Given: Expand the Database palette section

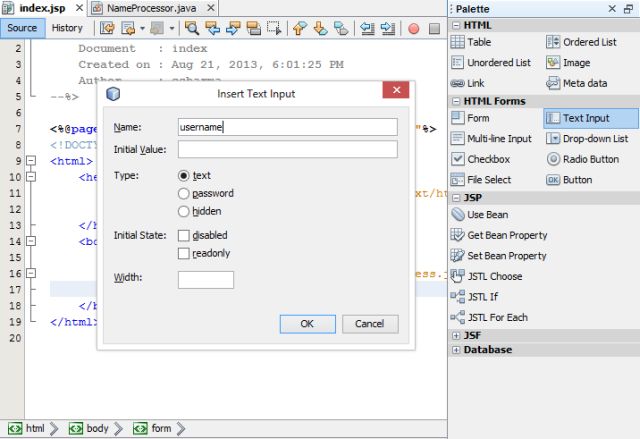Looking at the screenshot, I should pos(456,350).
